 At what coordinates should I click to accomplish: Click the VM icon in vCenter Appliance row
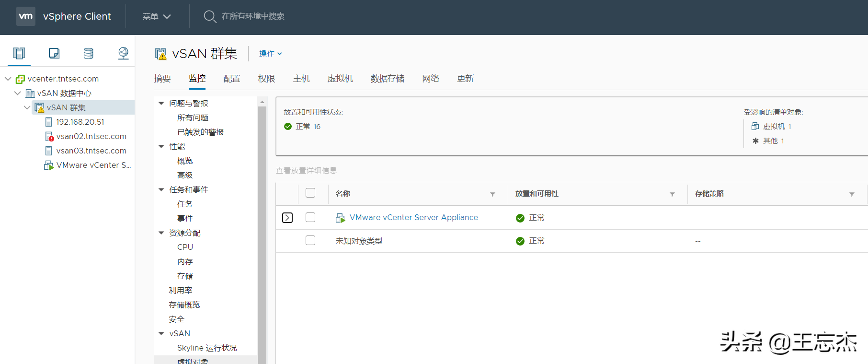(340, 218)
